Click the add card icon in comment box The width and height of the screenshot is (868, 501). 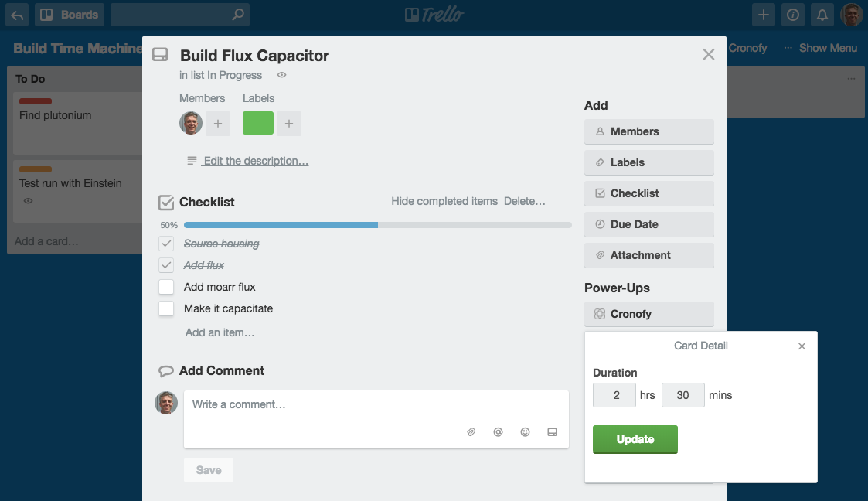tap(552, 432)
